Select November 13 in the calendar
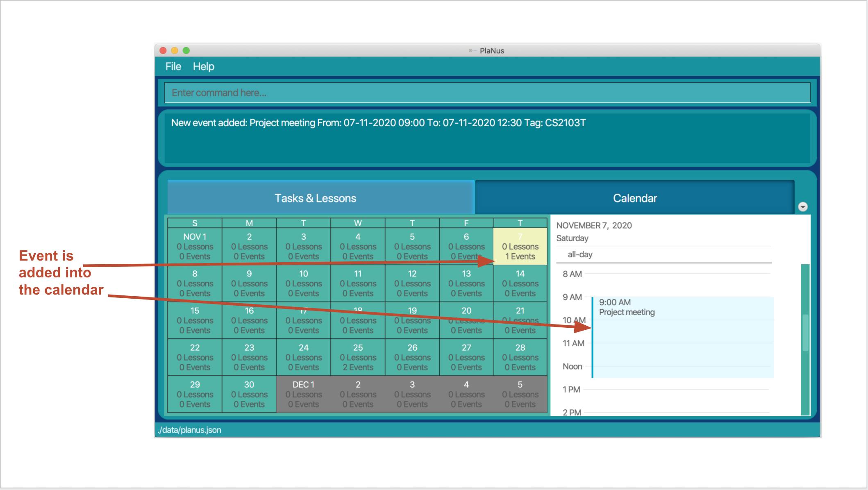868x490 pixels. [466, 283]
